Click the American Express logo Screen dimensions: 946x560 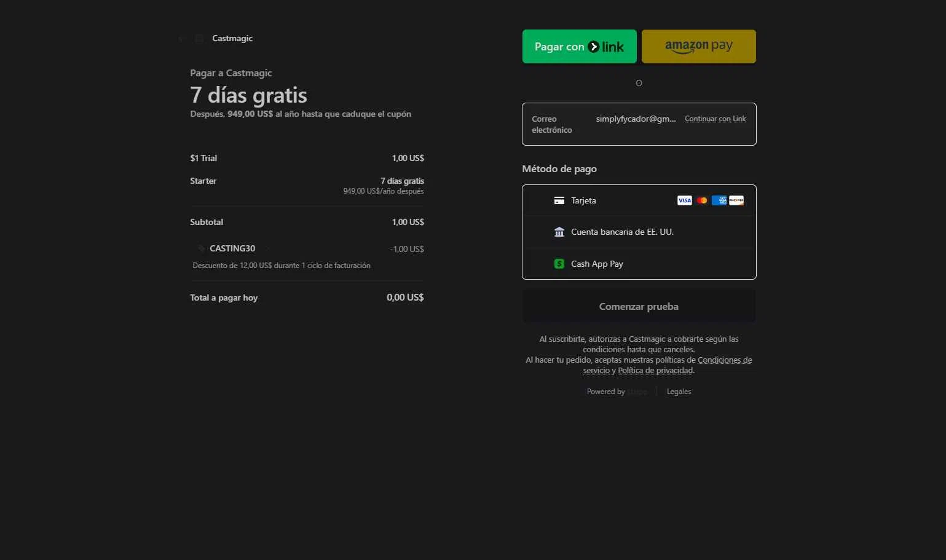point(719,200)
